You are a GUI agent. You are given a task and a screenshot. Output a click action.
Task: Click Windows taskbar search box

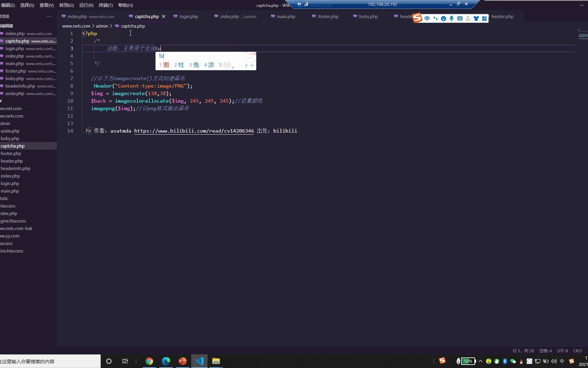click(50, 361)
